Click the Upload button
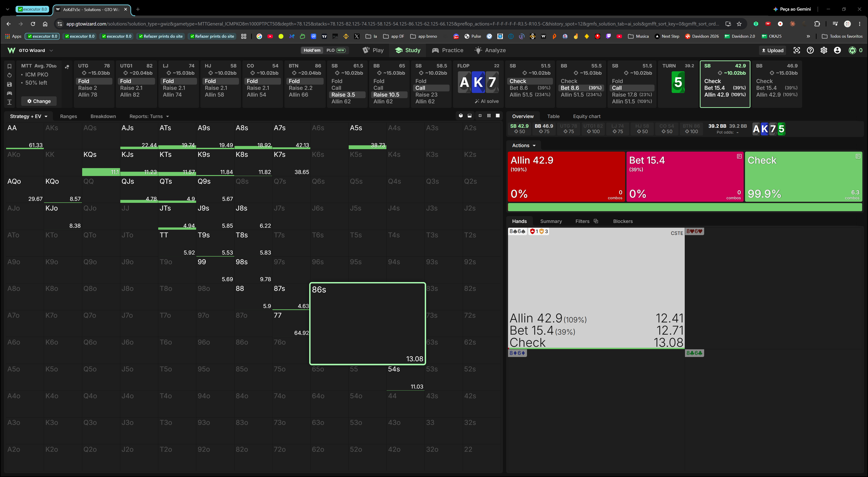Screen dimensions: 868x477 773,50
